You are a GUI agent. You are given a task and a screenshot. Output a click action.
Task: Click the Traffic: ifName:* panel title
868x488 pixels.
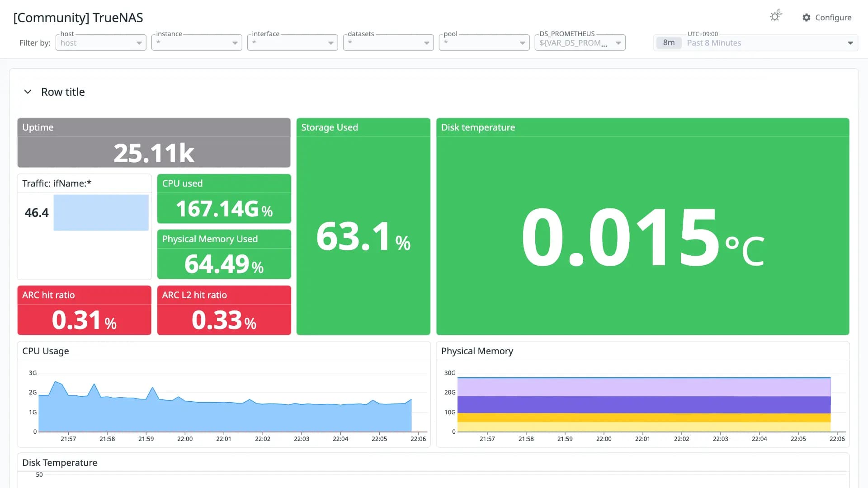(x=57, y=183)
